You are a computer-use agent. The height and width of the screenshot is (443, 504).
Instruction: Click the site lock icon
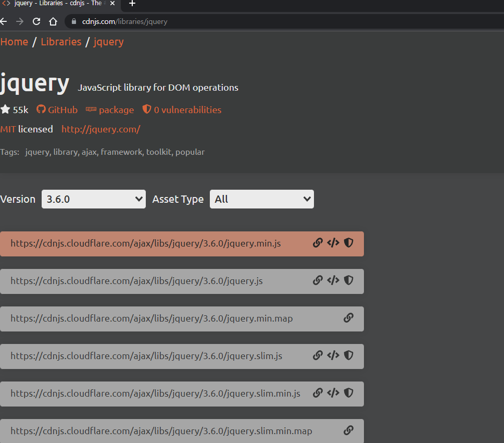pyautogui.click(x=74, y=21)
